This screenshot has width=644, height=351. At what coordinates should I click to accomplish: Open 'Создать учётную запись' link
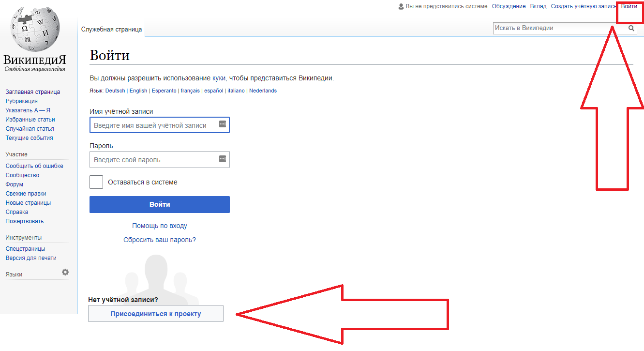584,6
